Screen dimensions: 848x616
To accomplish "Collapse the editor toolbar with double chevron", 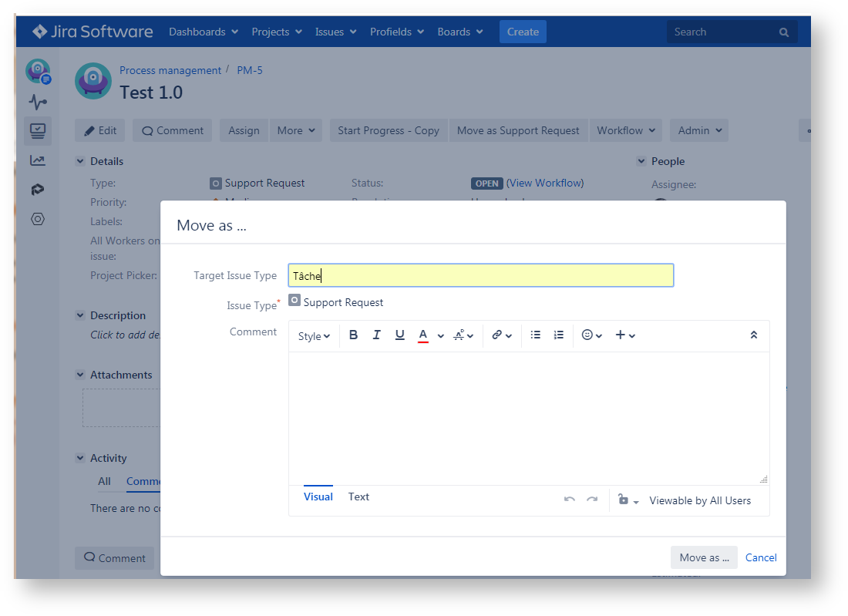I will tap(753, 335).
